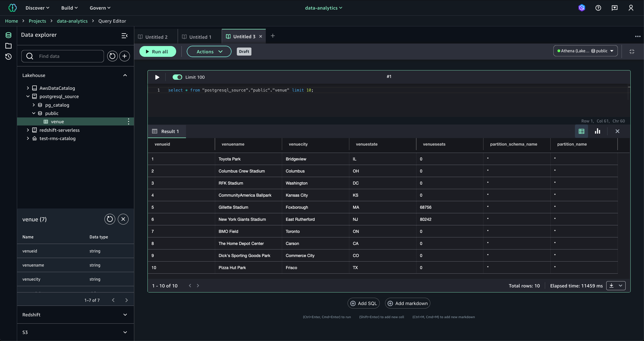Viewport: 644px width, 341px height.
Task: Refresh the Data explorer tree
Action: point(112,56)
